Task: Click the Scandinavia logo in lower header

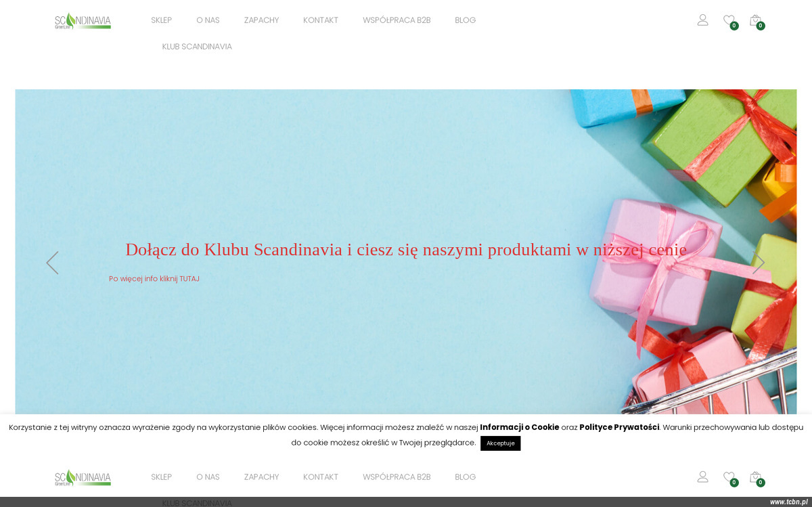Action: coord(83,478)
